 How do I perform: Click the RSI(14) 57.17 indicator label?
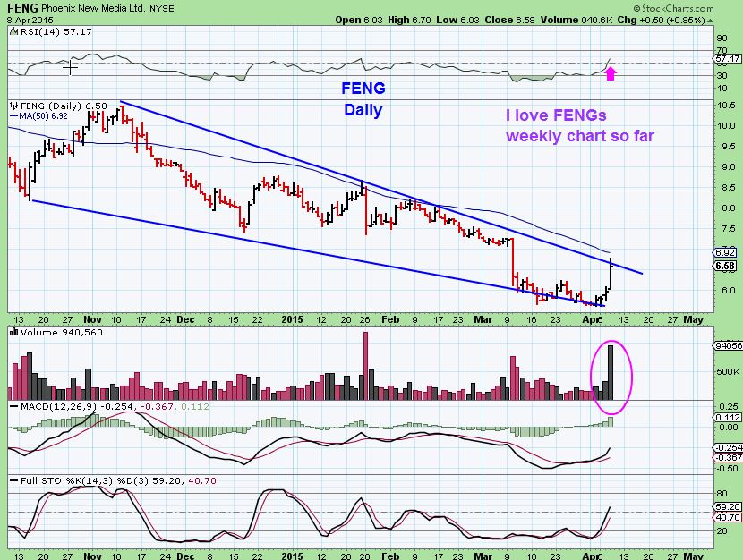56,31
